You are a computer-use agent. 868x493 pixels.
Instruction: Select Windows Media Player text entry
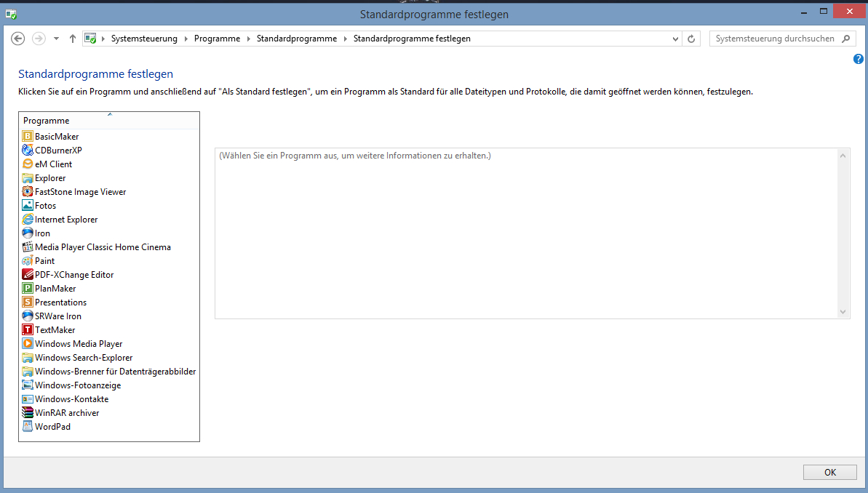coord(79,344)
